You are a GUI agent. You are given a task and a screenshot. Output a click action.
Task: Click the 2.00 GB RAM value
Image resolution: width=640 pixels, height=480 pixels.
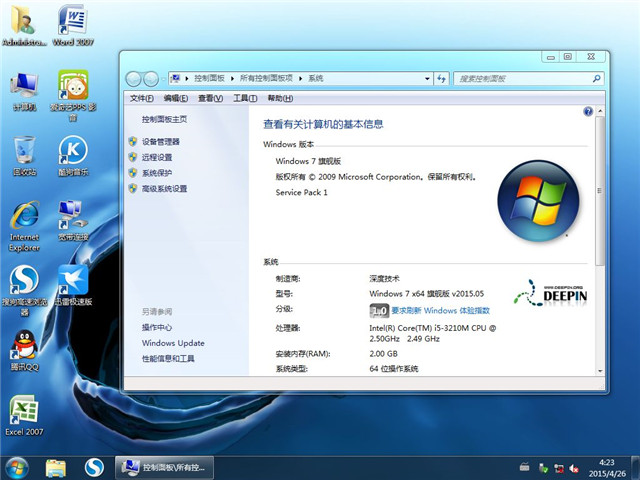[x=383, y=354]
